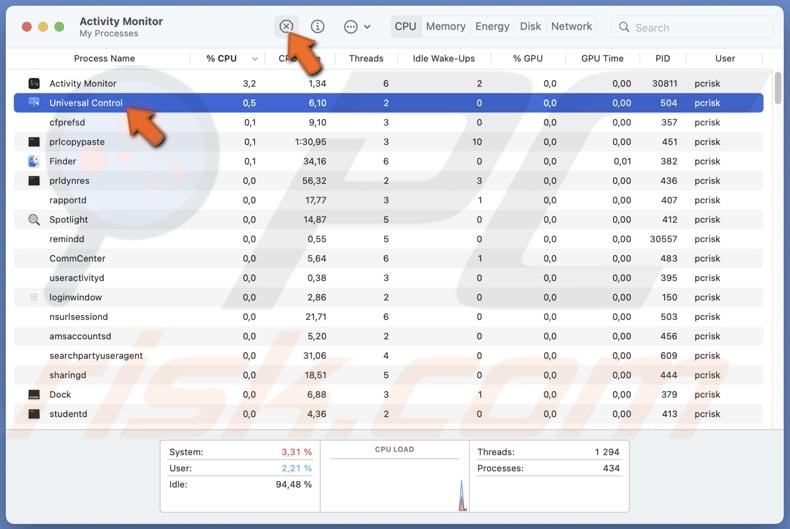The image size is (790, 529).
Task: Select the loginwindow process name
Action: [76, 297]
